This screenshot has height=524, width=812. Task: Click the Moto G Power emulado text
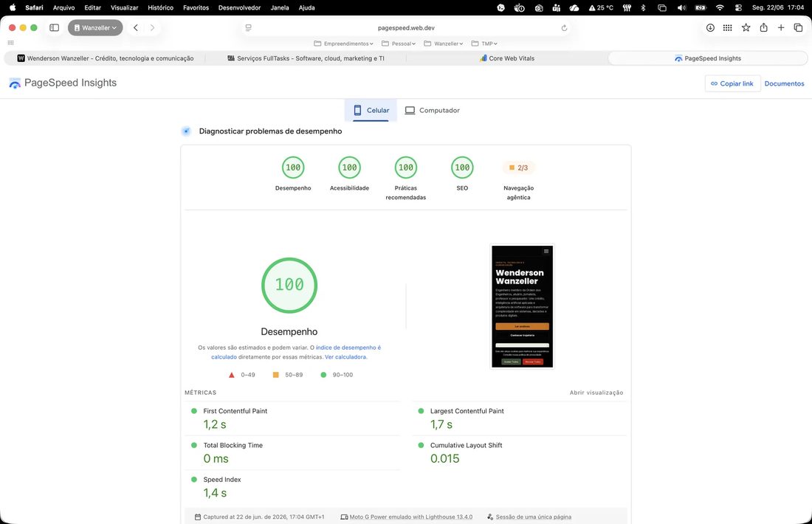click(410, 517)
